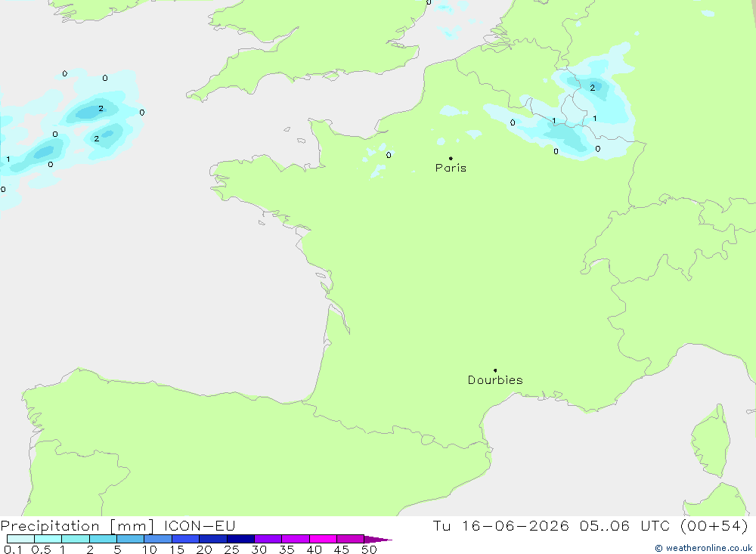Pick the 45–50 mm legend swatch
The image size is (756, 554).
coord(351,539)
